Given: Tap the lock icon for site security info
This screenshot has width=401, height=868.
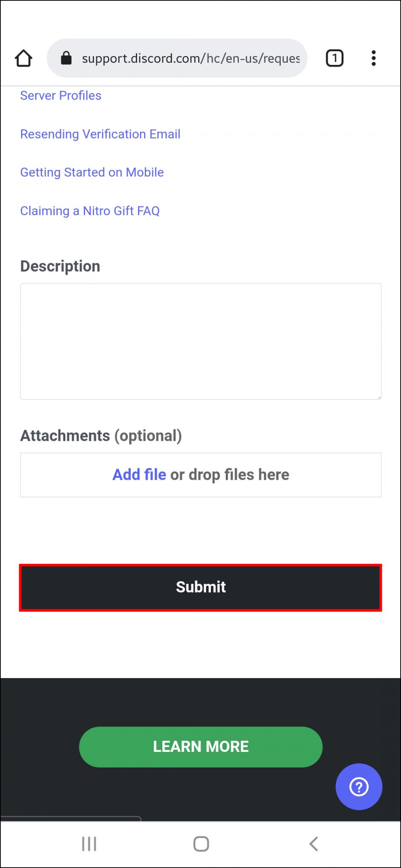Looking at the screenshot, I should 67,58.
